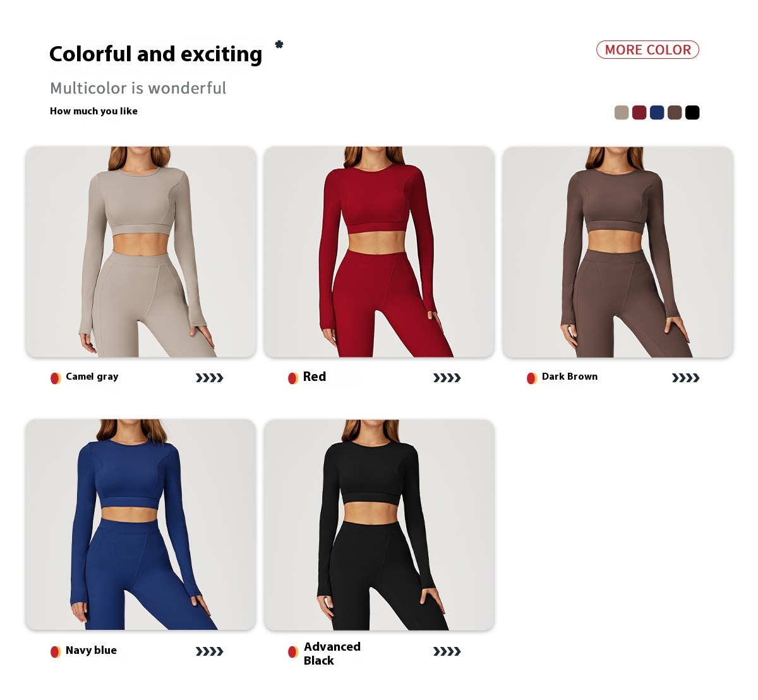The height and width of the screenshot is (700, 758).
Task: Expand arrows next to Red
Action: 447,378
